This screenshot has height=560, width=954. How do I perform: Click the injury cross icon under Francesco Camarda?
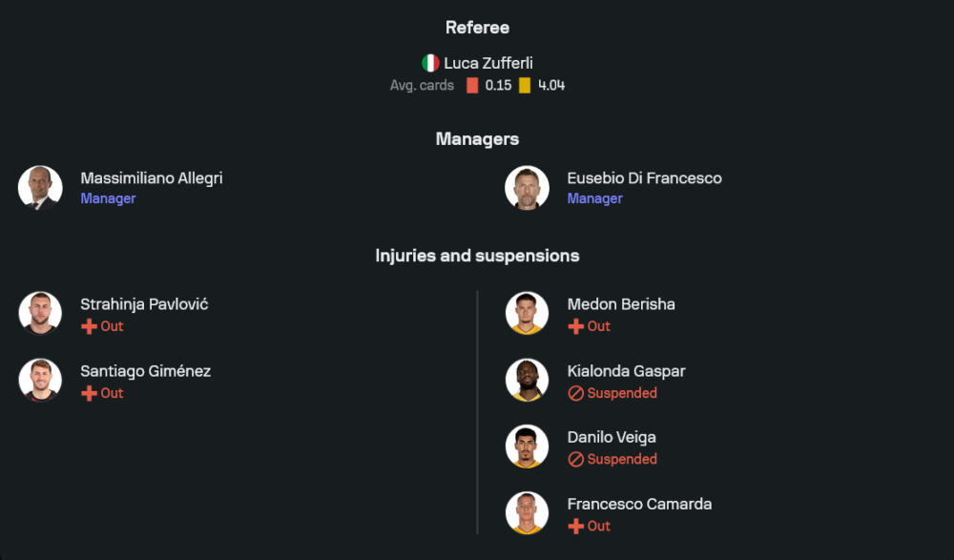point(575,526)
